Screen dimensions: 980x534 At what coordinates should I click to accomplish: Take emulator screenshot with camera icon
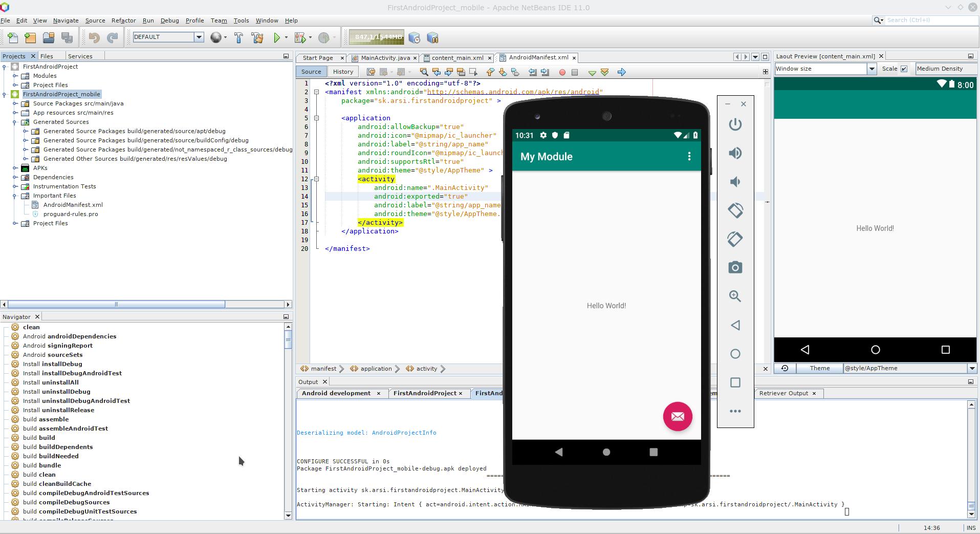click(735, 267)
